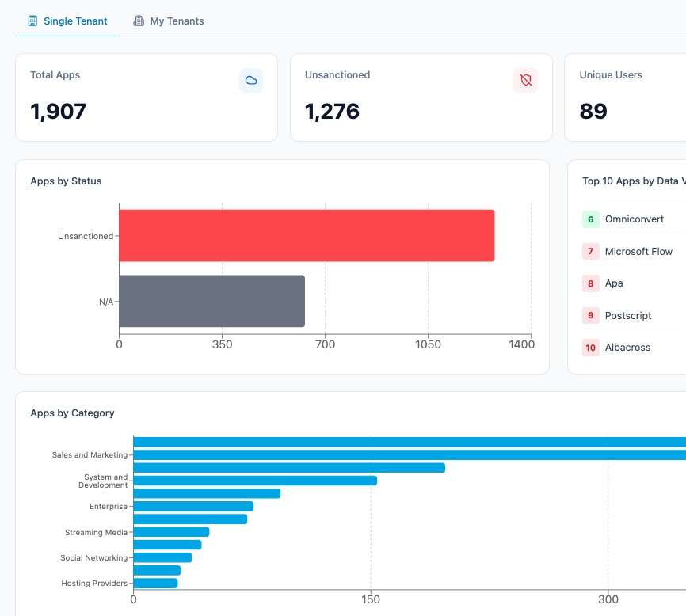The height and width of the screenshot is (616, 686).
Task: Select the Unique Users value 89
Action: pos(593,112)
